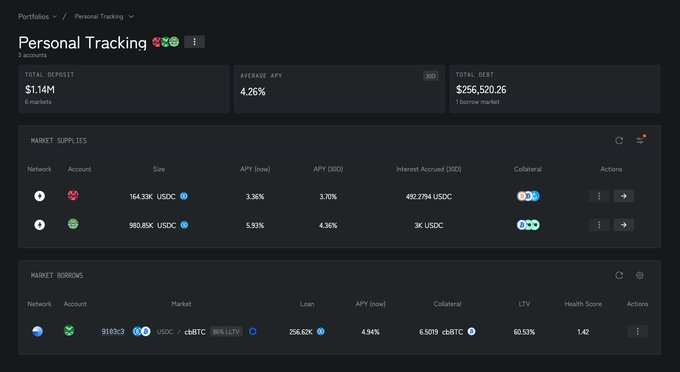Image resolution: width=680 pixels, height=372 pixels.
Task: Sort by Interest Accrued (30D) header
Action: (x=428, y=169)
